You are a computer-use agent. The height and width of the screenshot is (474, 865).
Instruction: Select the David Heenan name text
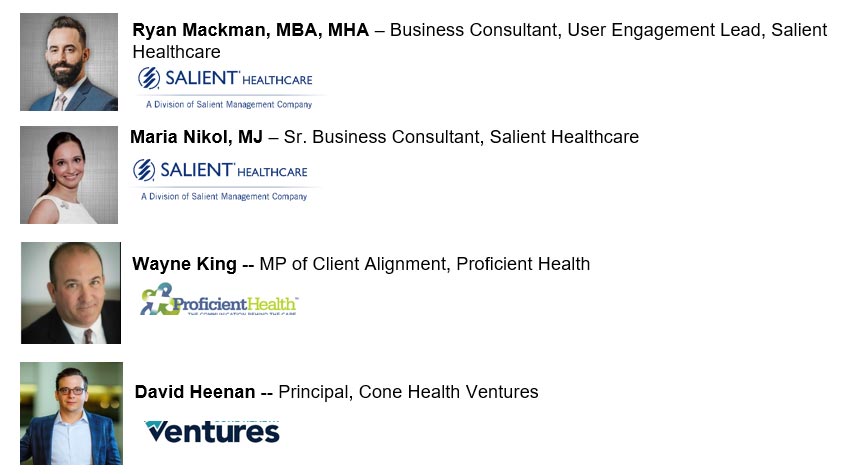pos(195,392)
